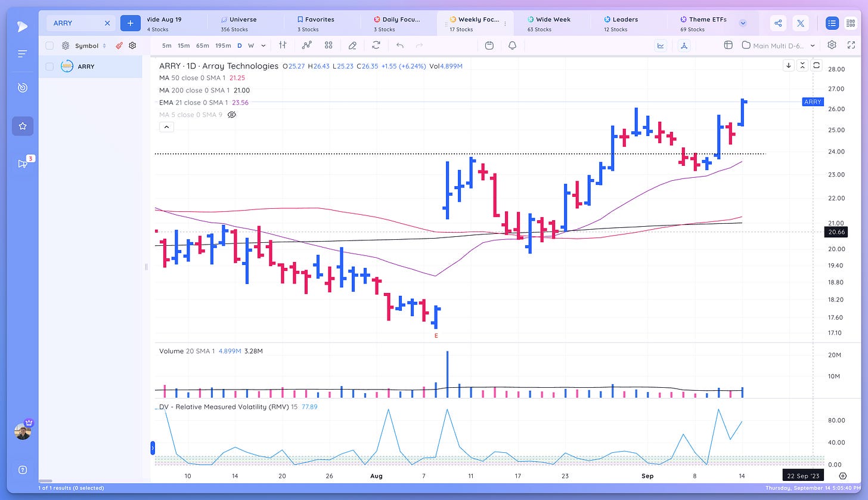Open the four-squares templates icon
This screenshot has width=868, height=500.
click(328, 45)
